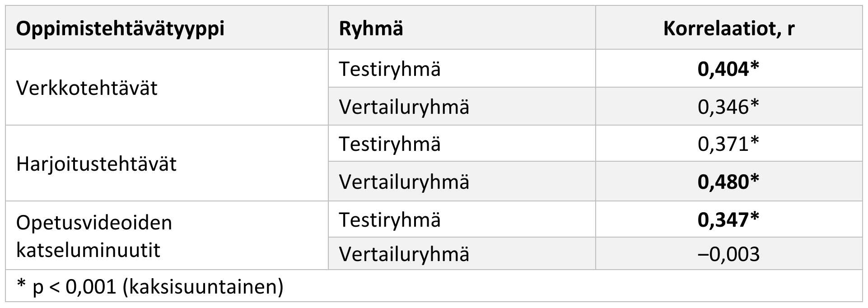Select the bold 0,347* correlation value
This screenshot has width=868, height=308.
point(728,220)
